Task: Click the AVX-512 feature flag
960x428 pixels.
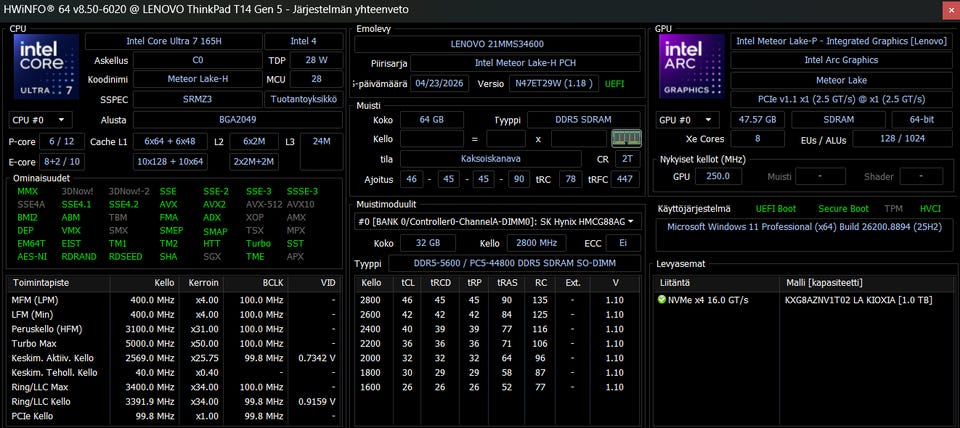Action: tap(263, 205)
